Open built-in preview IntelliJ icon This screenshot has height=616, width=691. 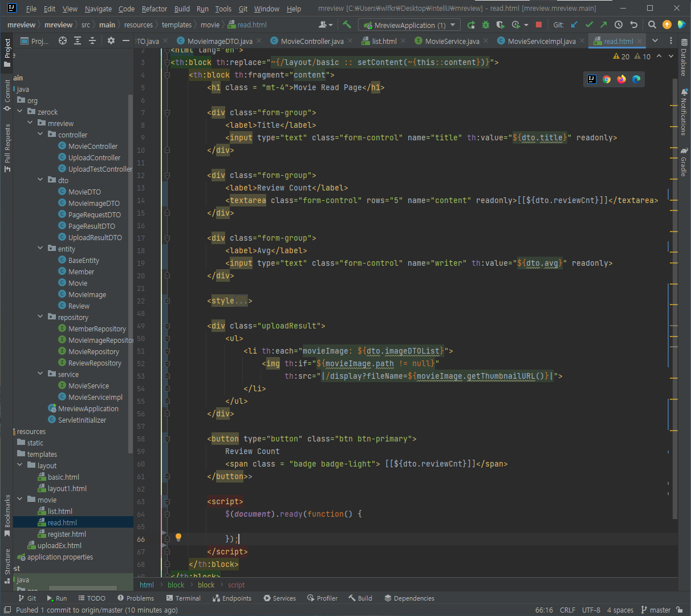point(592,79)
